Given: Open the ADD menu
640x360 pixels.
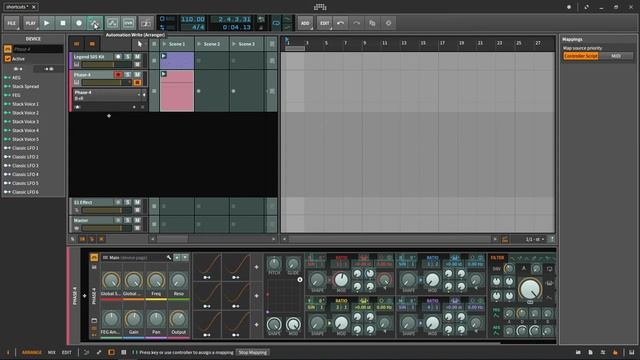Looking at the screenshot, I should coord(305,23).
